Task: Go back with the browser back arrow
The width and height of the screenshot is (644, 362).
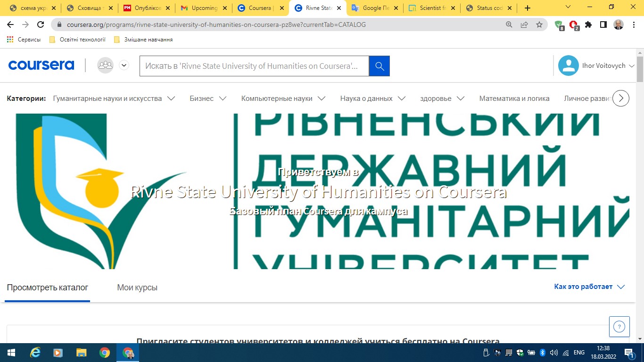Action: click(x=10, y=25)
